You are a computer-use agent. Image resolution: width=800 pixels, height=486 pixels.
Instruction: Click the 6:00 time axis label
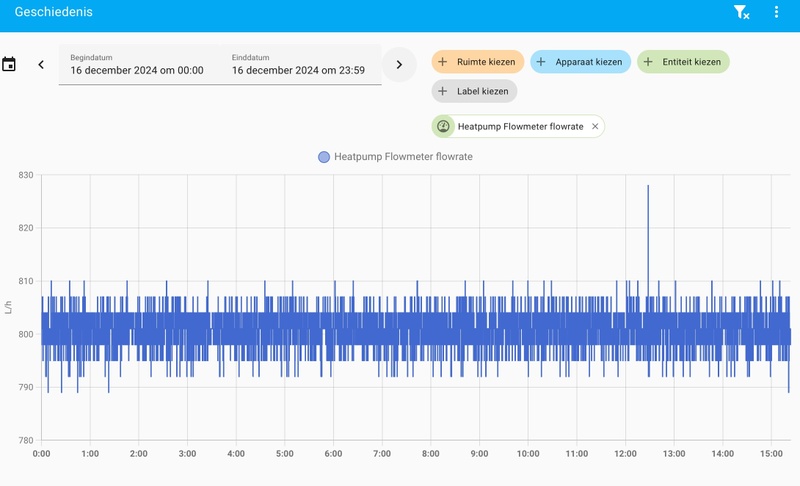pos(333,453)
